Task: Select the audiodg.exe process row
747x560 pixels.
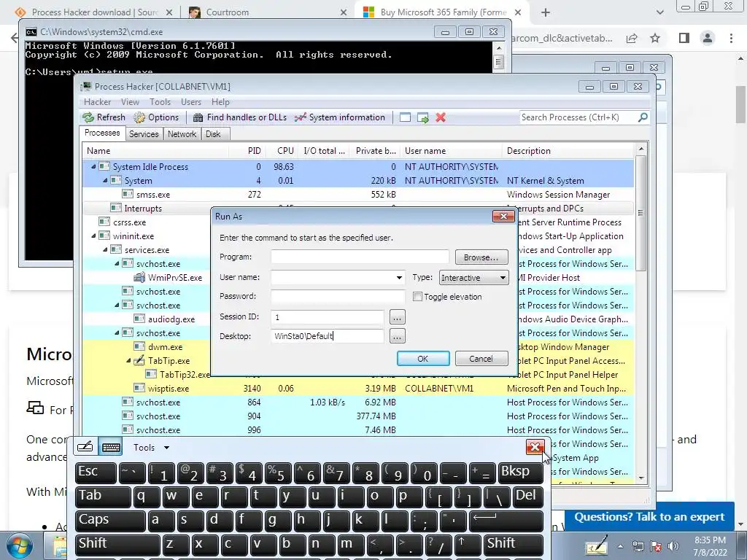Action: tap(146, 319)
